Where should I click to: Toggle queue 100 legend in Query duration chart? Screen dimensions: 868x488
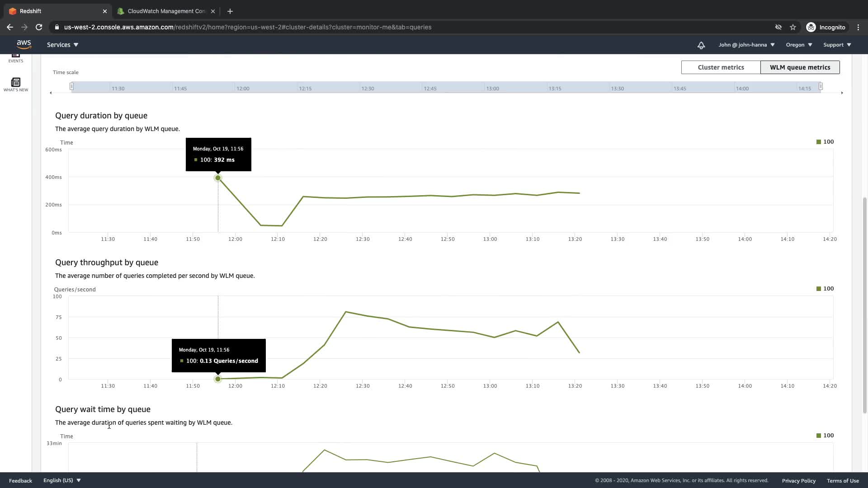point(825,142)
